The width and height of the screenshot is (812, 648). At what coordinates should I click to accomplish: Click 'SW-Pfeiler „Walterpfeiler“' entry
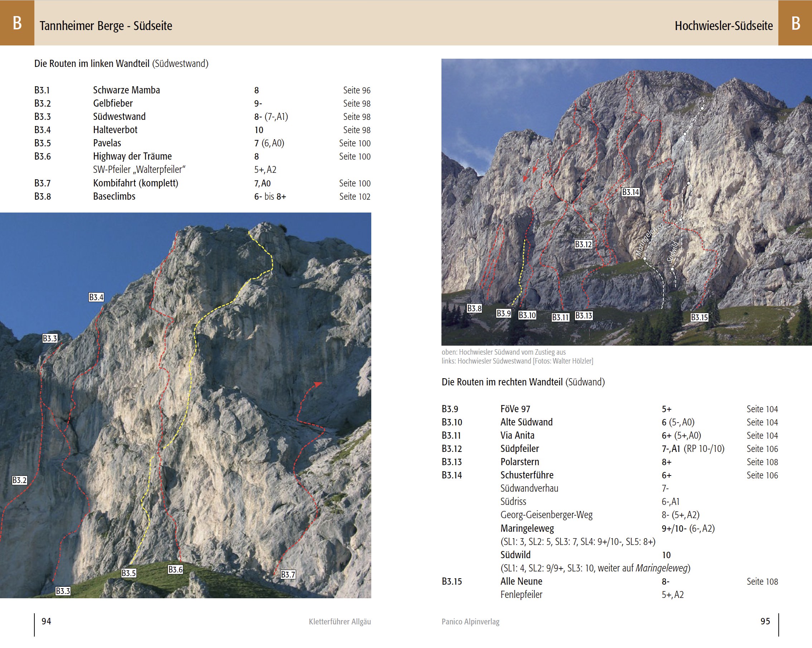139,170
